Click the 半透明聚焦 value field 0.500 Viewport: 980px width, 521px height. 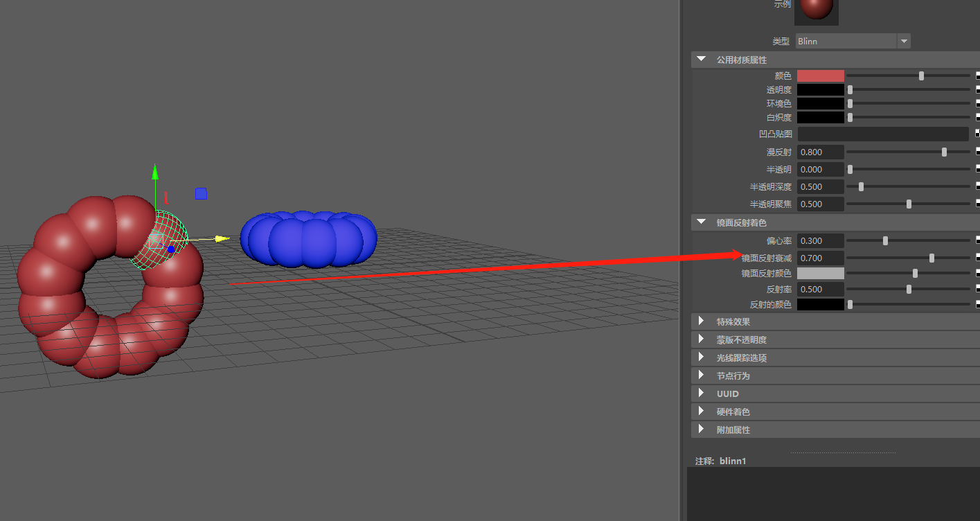821,204
